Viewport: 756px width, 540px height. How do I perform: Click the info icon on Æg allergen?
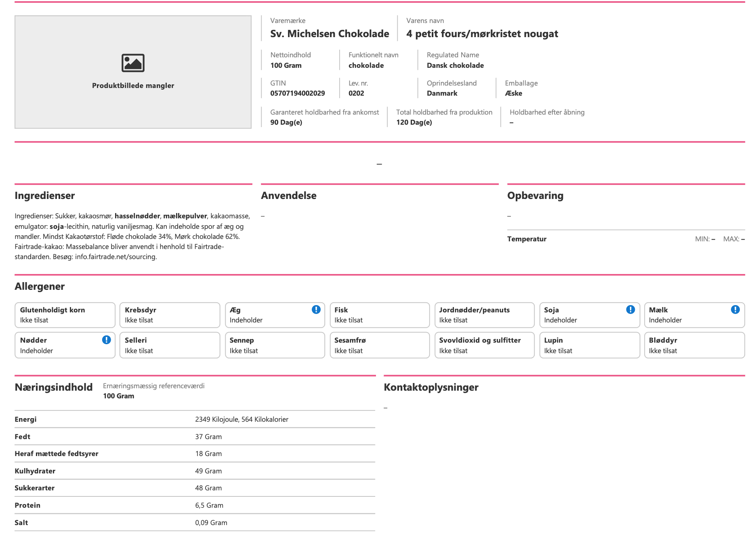tap(316, 310)
